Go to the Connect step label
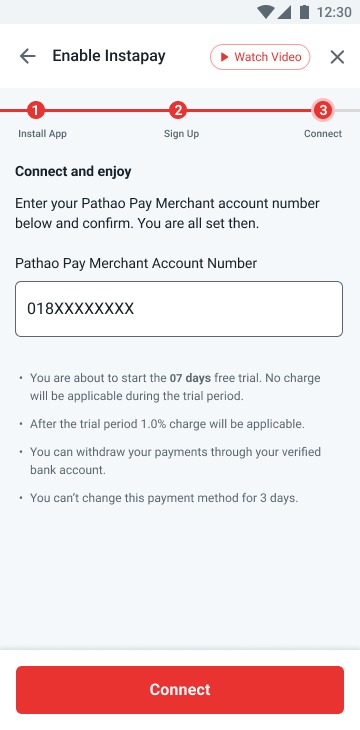 (323, 134)
